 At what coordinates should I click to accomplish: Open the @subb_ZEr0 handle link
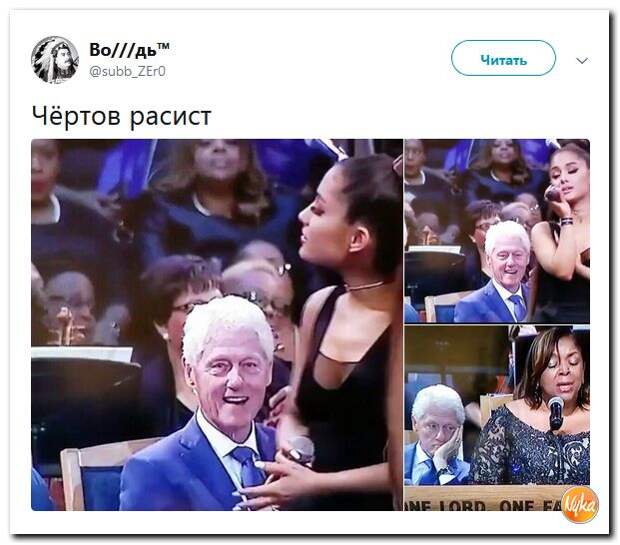click(x=127, y=72)
